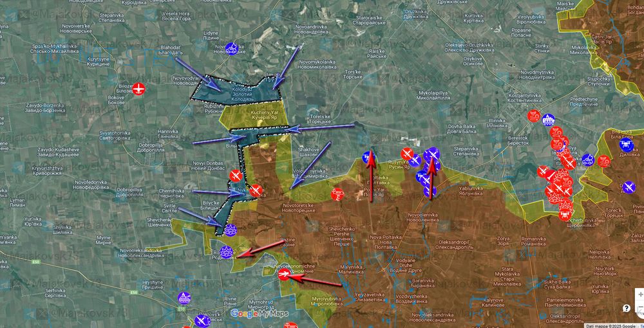Screen dimensions: 644x328
Task: Select the yellow Kucheriv Yar area
Action: click(254, 116)
